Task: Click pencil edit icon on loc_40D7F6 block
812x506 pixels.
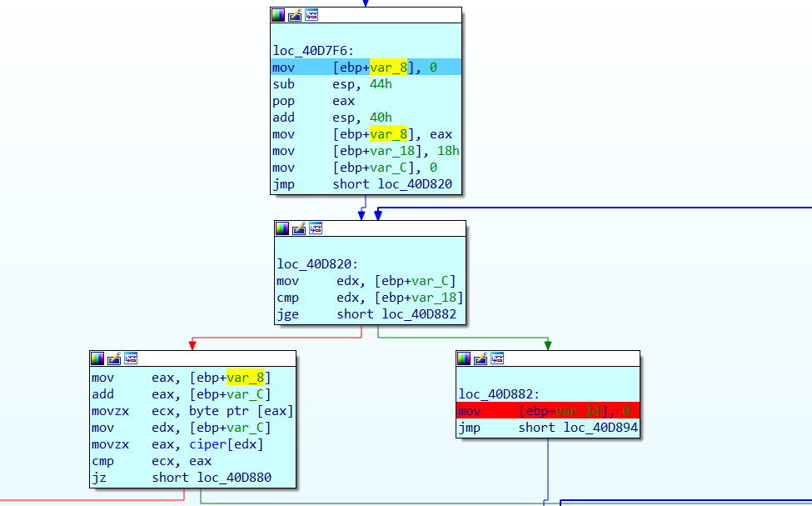Action: point(295,15)
